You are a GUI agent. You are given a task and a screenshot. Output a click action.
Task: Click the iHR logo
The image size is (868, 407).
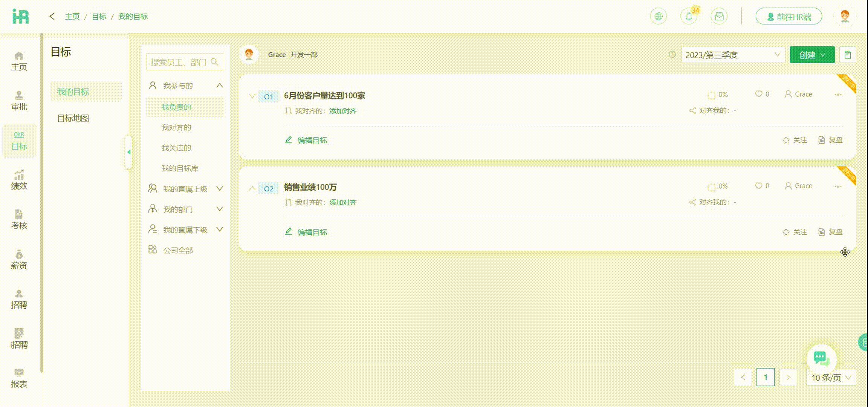pyautogui.click(x=21, y=16)
